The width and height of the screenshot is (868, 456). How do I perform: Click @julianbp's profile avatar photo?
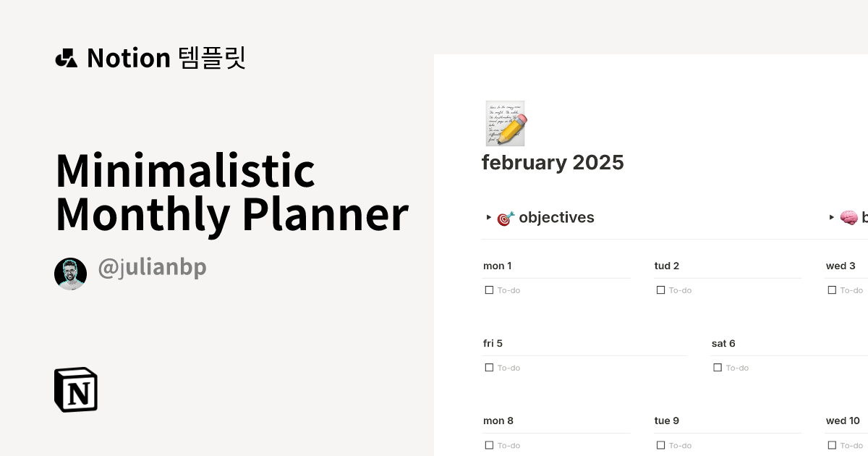tap(70, 274)
